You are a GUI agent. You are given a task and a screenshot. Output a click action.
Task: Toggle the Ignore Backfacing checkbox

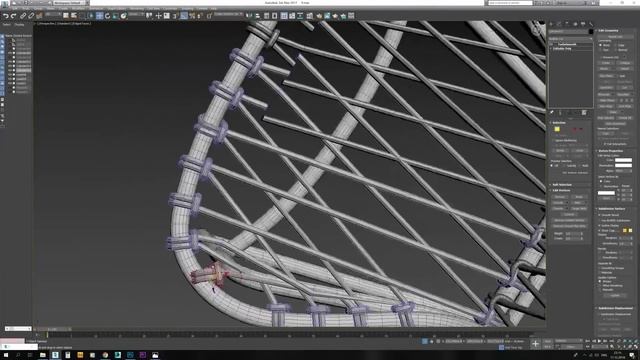point(553,140)
